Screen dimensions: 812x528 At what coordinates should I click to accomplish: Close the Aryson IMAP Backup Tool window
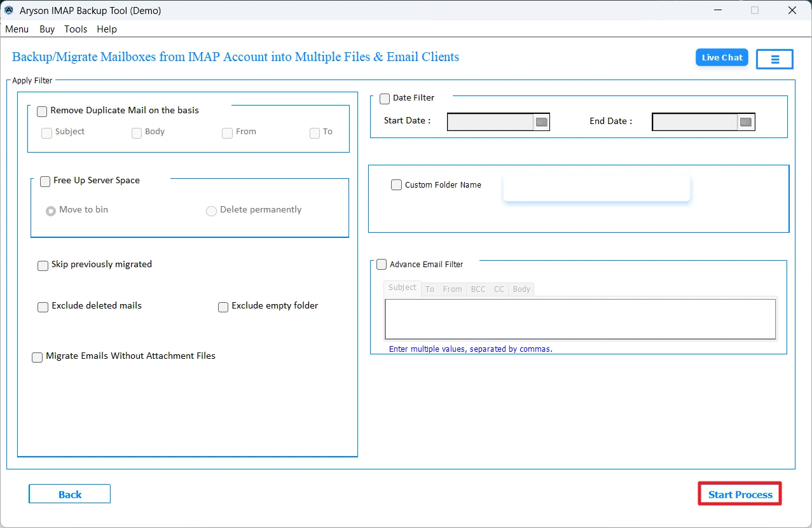[792, 10]
